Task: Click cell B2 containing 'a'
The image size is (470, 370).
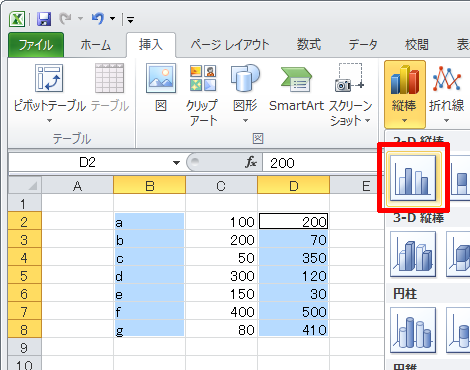Action: (149, 221)
